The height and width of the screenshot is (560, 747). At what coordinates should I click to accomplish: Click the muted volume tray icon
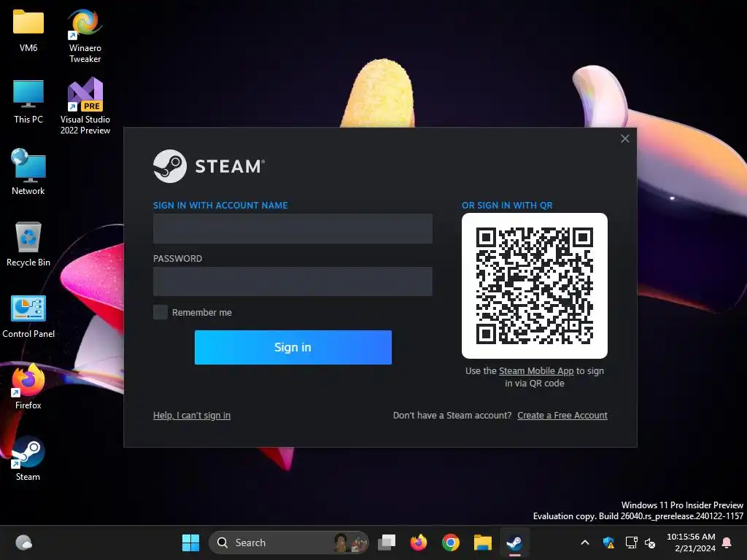tap(650, 542)
